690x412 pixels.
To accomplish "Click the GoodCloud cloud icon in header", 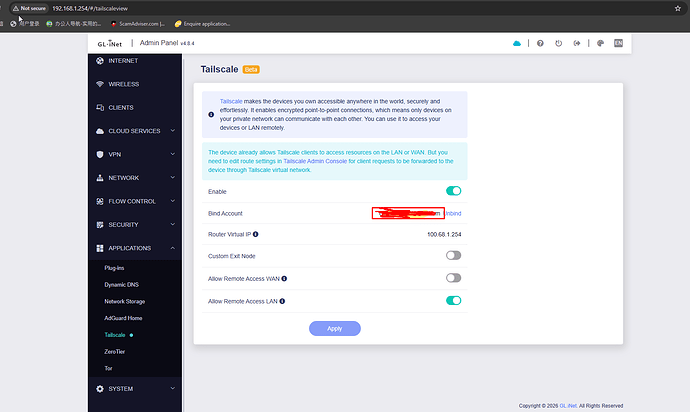I will point(517,43).
